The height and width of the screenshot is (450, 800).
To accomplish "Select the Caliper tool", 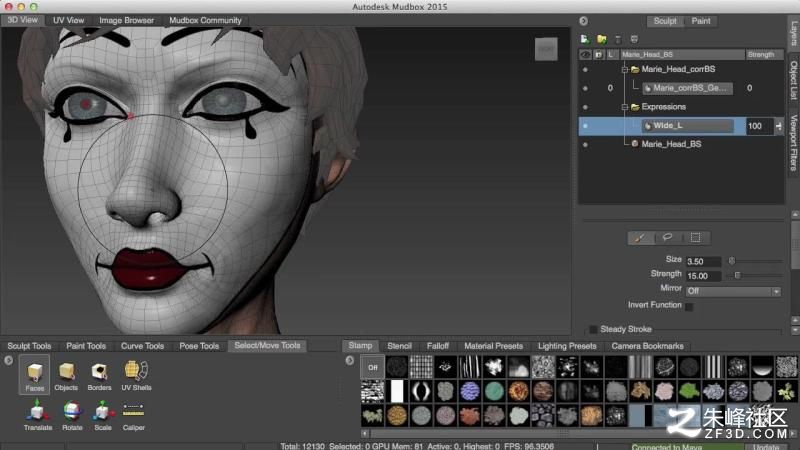I will [x=133, y=415].
